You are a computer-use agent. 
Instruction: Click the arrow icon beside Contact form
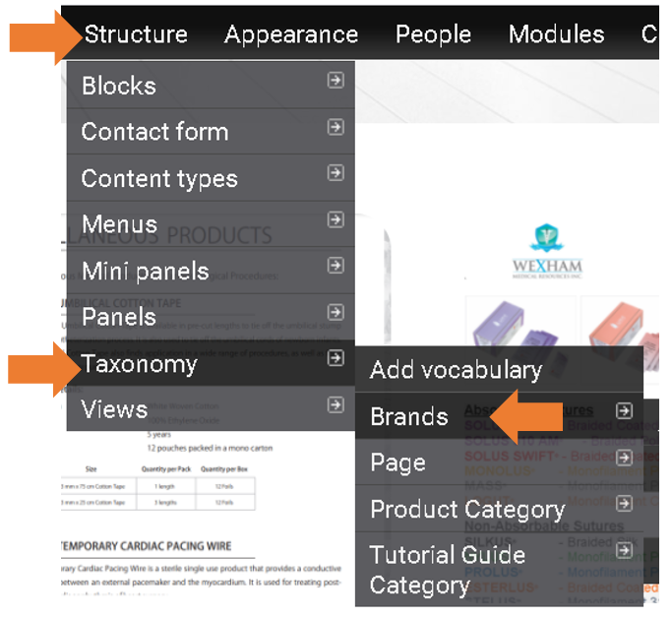(x=336, y=126)
